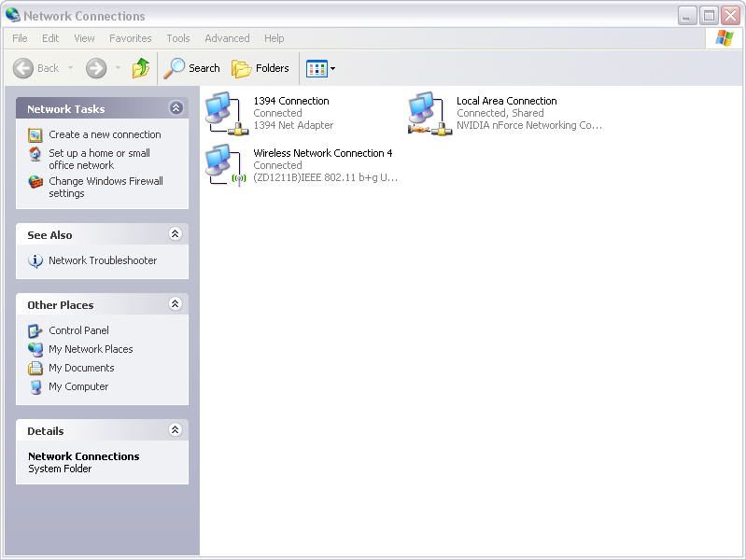The image size is (746, 560).
Task: Go up one folder level icon
Action: point(141,68)
